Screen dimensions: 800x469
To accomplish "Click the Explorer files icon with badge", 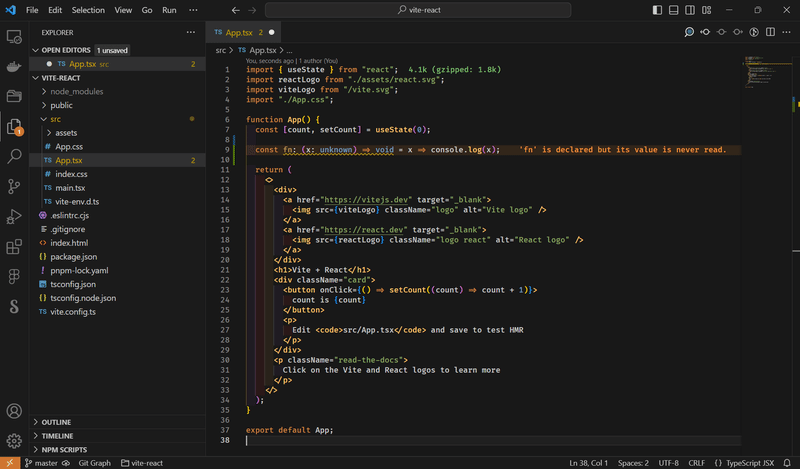I will [x=14, y=126].
